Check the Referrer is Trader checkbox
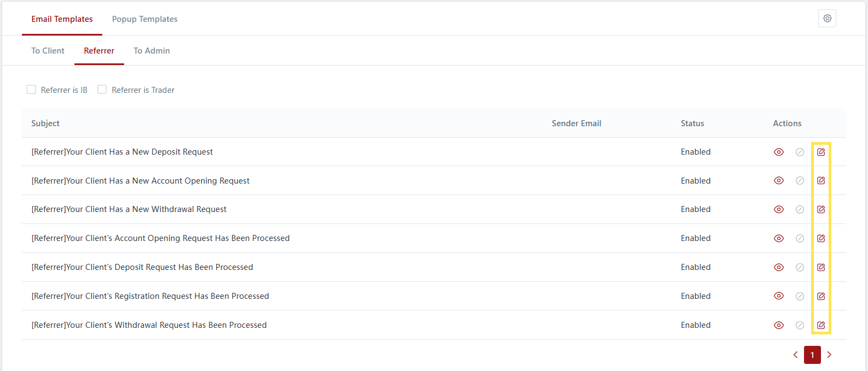Image resolution: width=868 pixels, height=371 pixels. tap(102, 90)
